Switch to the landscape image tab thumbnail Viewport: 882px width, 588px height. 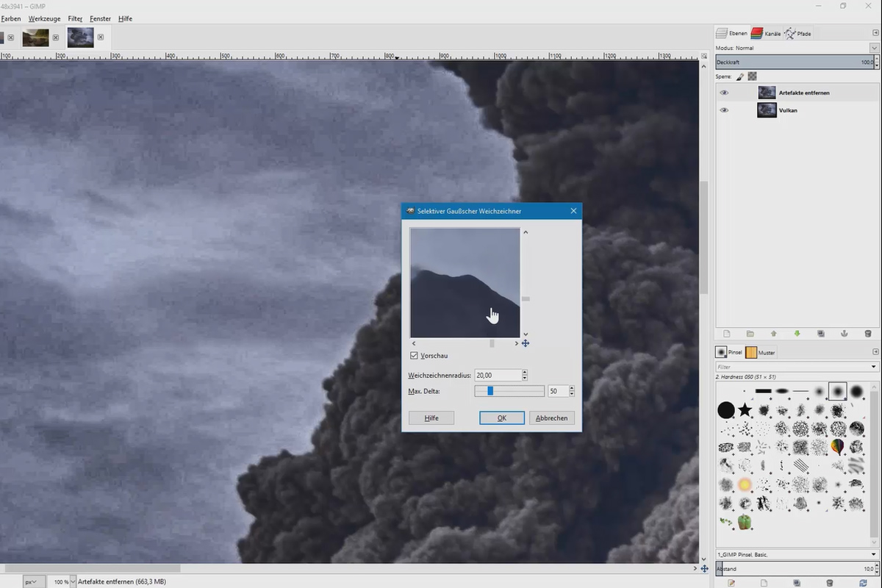35,37
